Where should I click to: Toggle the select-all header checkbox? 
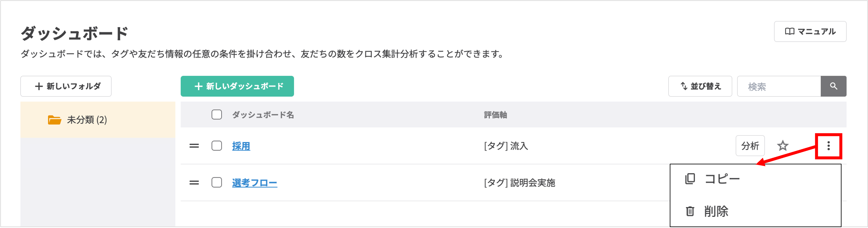pyautogui.click(x=217, y=115)
